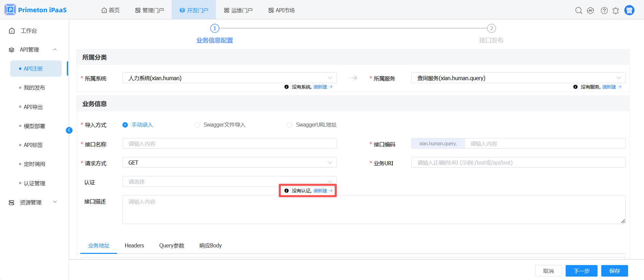
Task: Collapse sidebar with blue arrow circle
Action: pos(69,130)
